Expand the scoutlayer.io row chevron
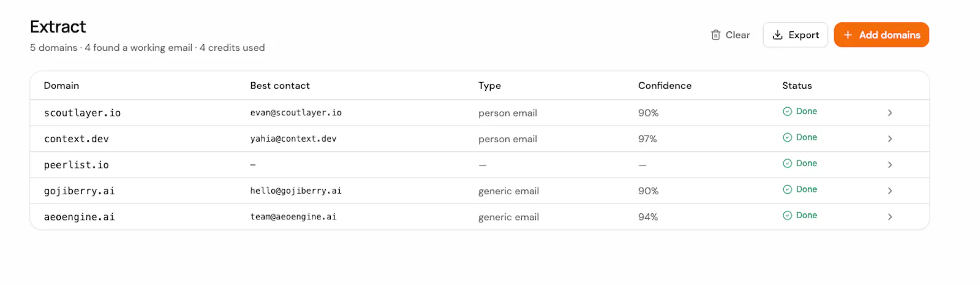Image resolution: width=980 pixels, height=285 pixels. click(x=890, y=113)
